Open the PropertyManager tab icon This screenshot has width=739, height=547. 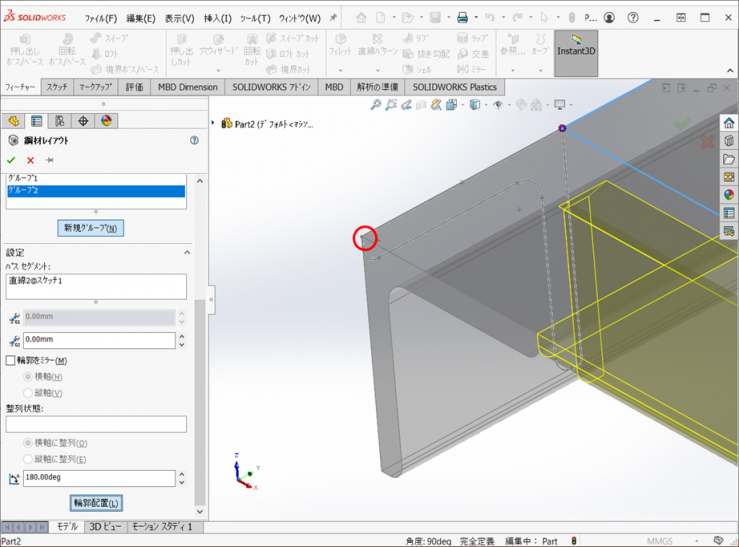(36, 121)
